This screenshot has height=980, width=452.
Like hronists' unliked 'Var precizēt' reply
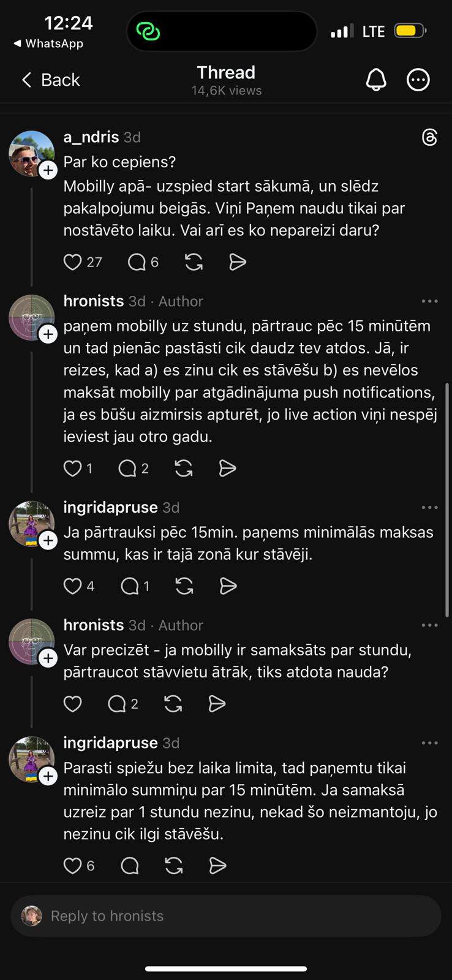point(73,704)
